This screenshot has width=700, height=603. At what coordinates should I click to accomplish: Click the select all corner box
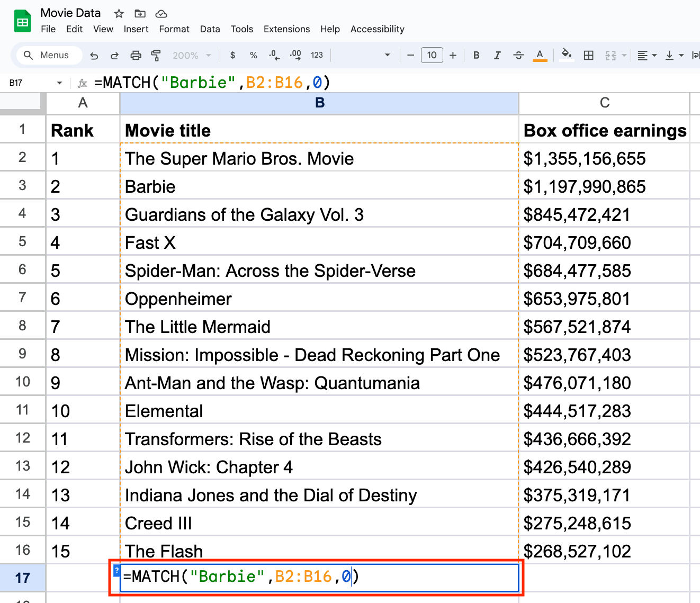(x=22, y=102)
